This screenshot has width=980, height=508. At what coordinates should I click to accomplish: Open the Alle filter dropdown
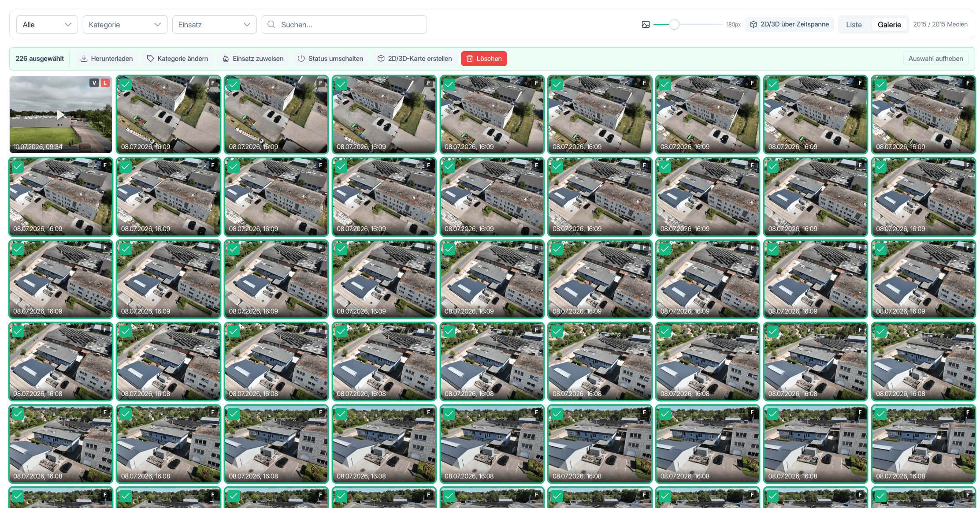pyautogui.click(x=47, y=25)
